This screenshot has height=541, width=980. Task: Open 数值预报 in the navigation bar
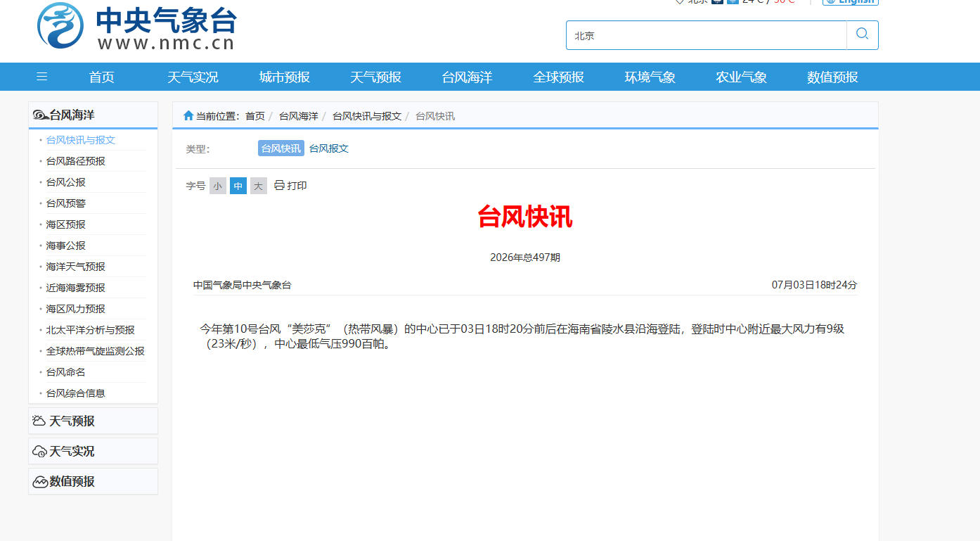[833, 77]
